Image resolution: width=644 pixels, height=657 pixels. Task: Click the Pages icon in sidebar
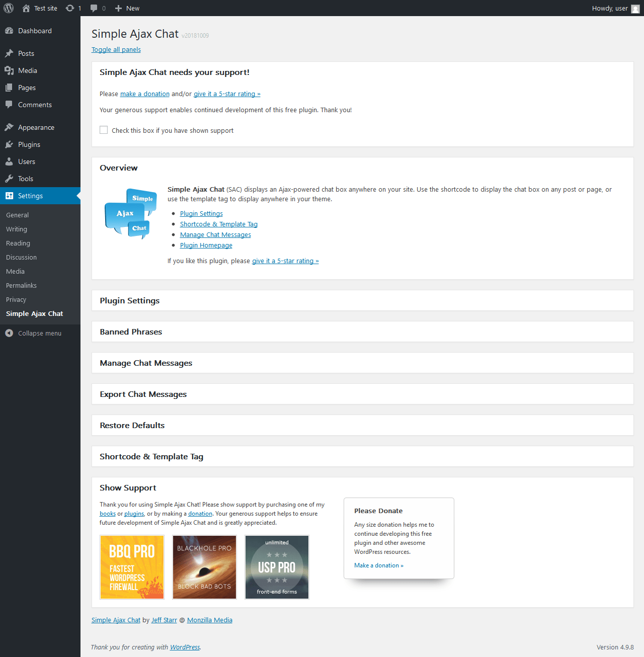pyautogui.click(x=9, y=88)
